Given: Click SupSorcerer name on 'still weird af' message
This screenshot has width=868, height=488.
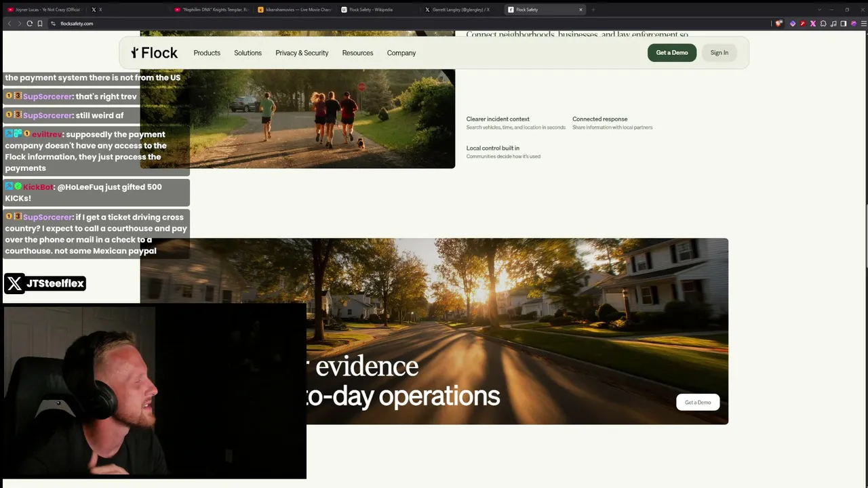Looking at the screenshot, I should (47, 116).
